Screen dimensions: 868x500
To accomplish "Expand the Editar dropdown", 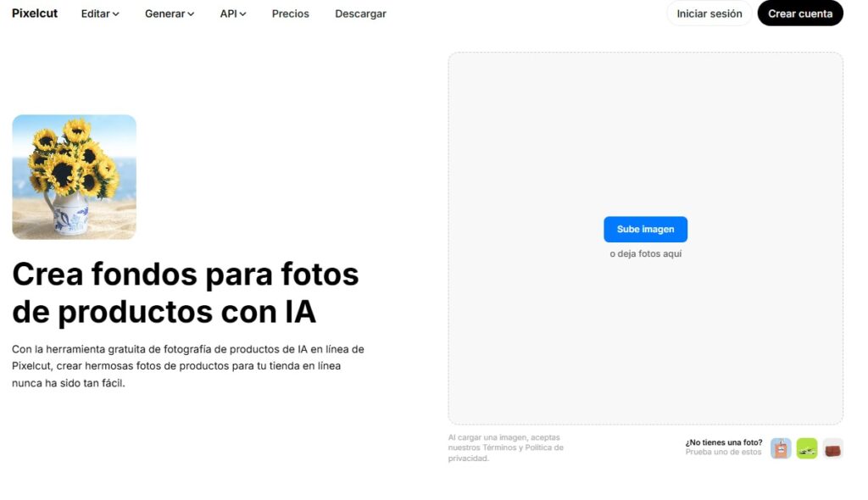I will click(99, 14).
